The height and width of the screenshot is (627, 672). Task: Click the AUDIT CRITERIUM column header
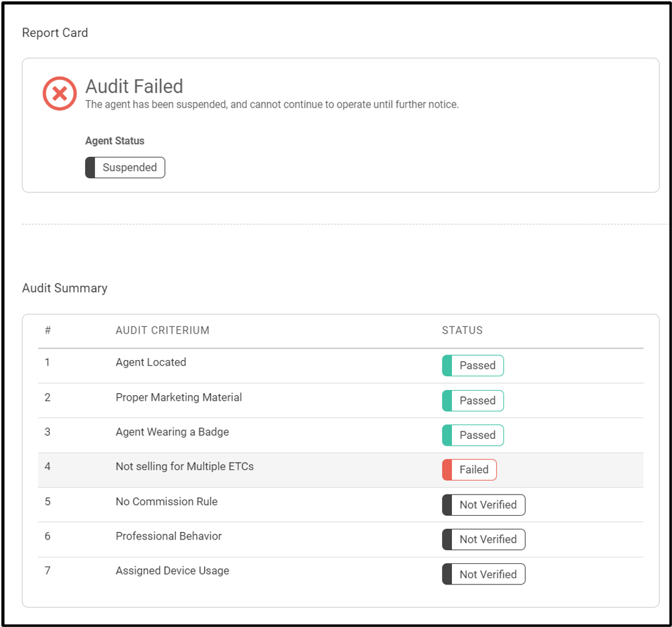coord(163,331)
